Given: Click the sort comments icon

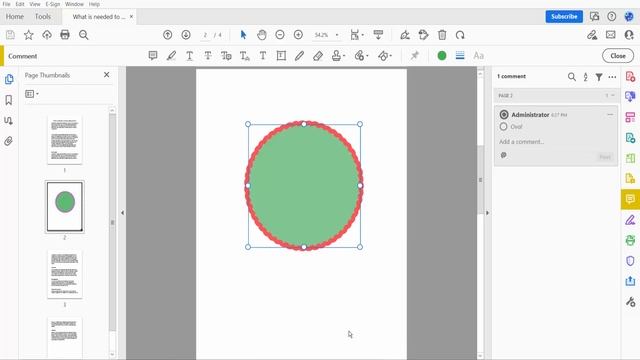Looking at the screenshot, I should [x=585, y=77].
